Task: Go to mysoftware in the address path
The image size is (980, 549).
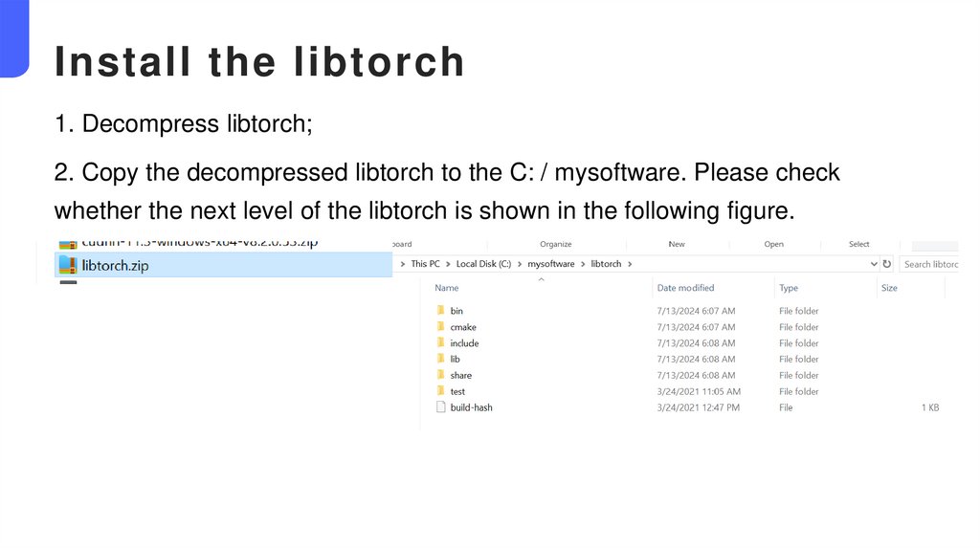Action: [x=551, y=264]
